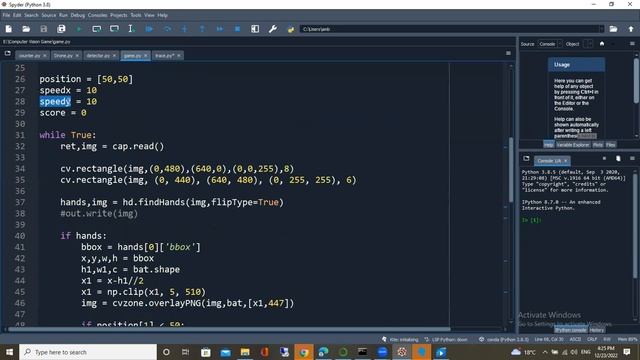Switch to the Variable Explorer pane tab

pyautogui.click(x=573, y=145)
